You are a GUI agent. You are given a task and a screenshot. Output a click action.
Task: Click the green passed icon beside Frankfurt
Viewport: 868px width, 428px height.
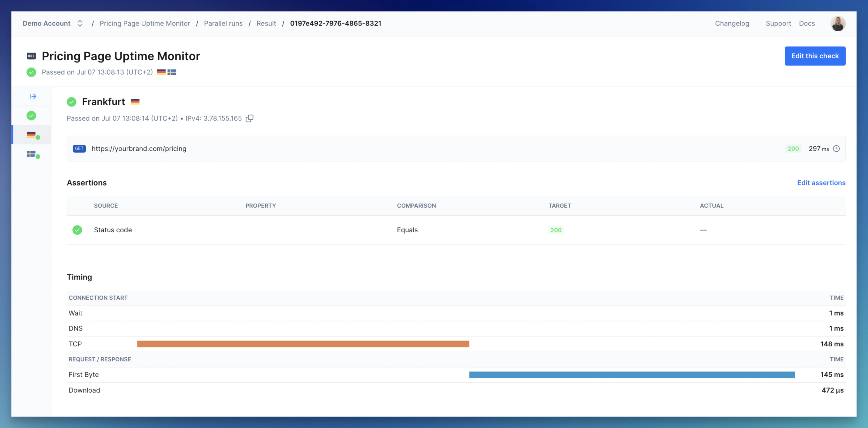coord(71,102)
